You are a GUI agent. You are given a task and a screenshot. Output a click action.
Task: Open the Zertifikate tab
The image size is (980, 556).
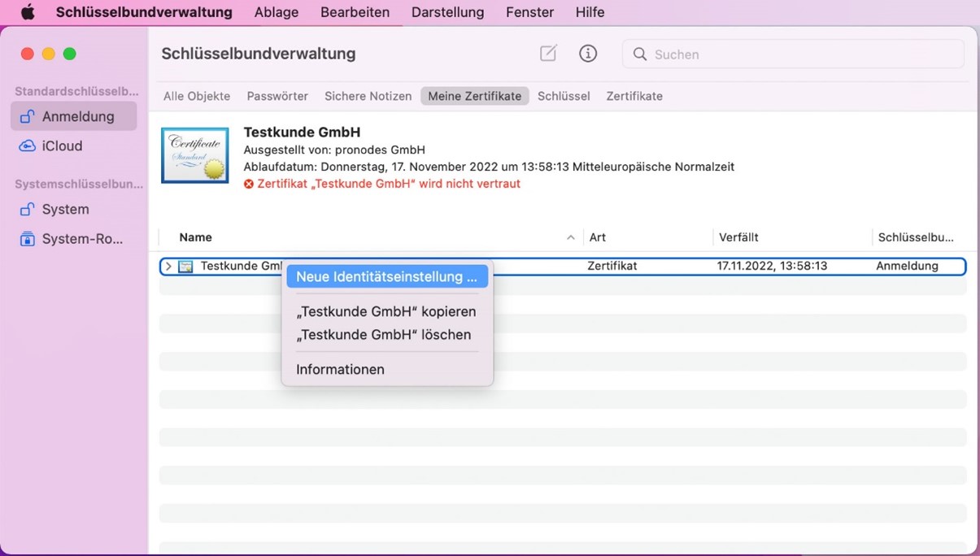click(634, 96)
